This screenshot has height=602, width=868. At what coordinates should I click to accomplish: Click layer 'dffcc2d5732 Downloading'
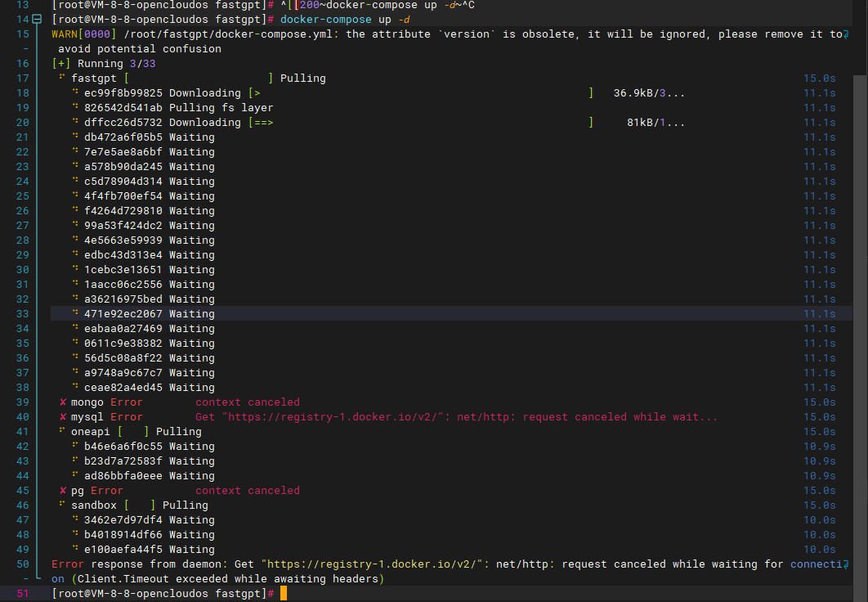162,122
